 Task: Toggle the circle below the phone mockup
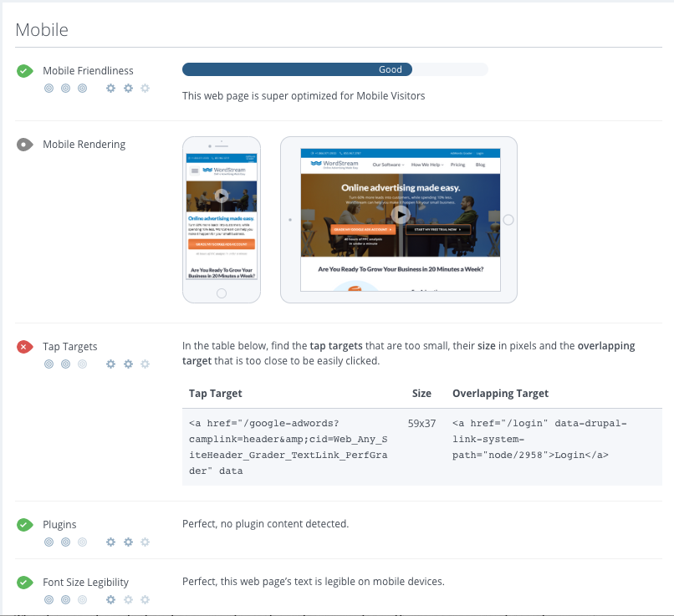tap(222, 293)
